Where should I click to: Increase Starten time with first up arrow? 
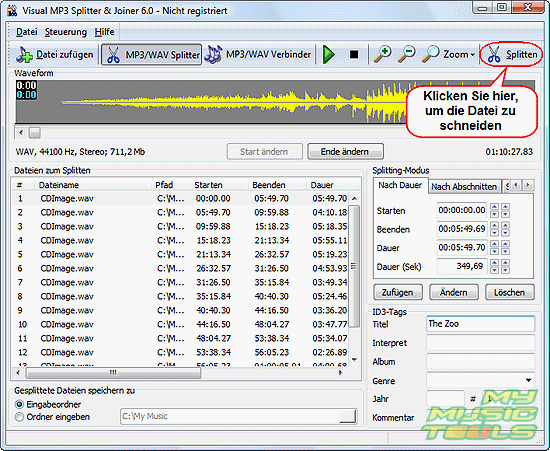click(x=494, y=207)
